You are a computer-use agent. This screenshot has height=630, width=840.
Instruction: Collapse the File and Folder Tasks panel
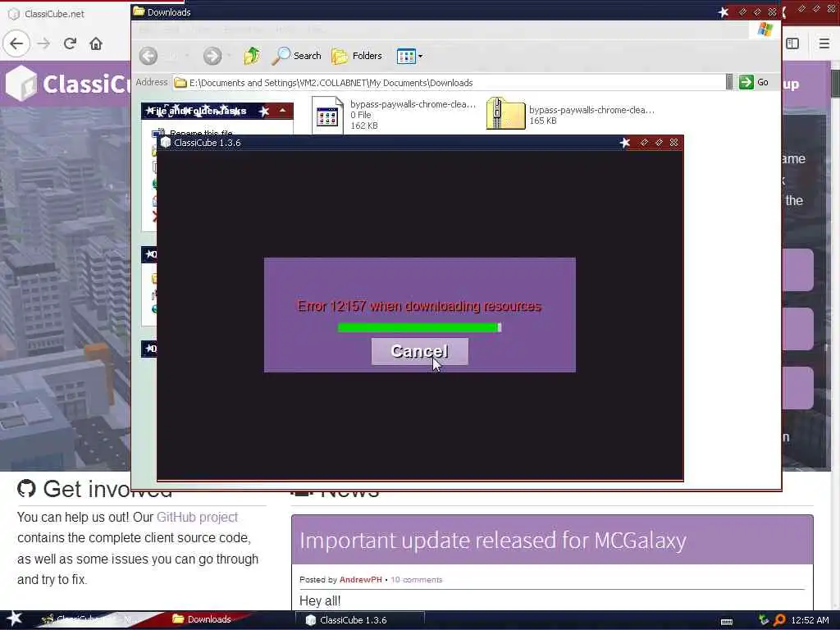[282, 111]
